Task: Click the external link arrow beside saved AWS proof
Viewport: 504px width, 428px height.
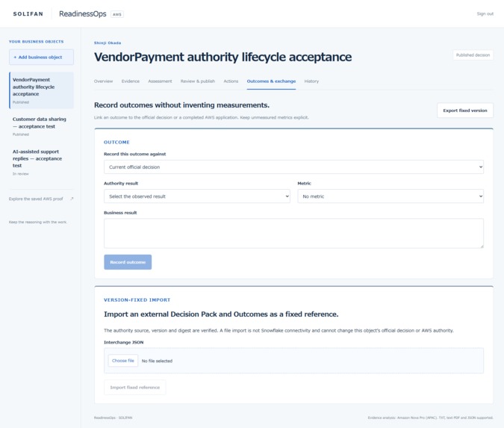Action: coord(72,199)
